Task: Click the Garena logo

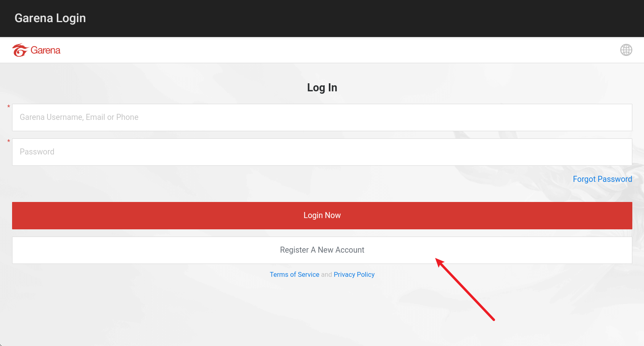Action: pyautogui.click(x=36, y=50)
